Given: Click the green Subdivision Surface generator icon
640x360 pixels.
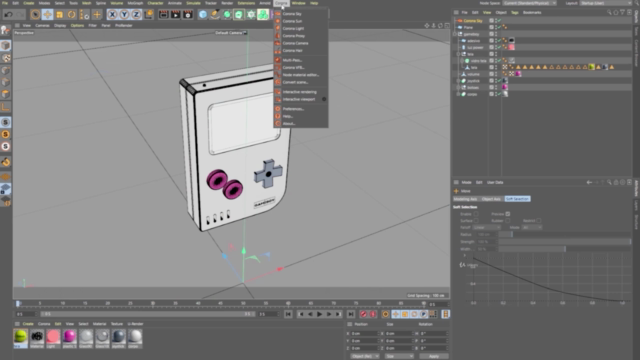Looking at the screenshot, I should (227, 15).
